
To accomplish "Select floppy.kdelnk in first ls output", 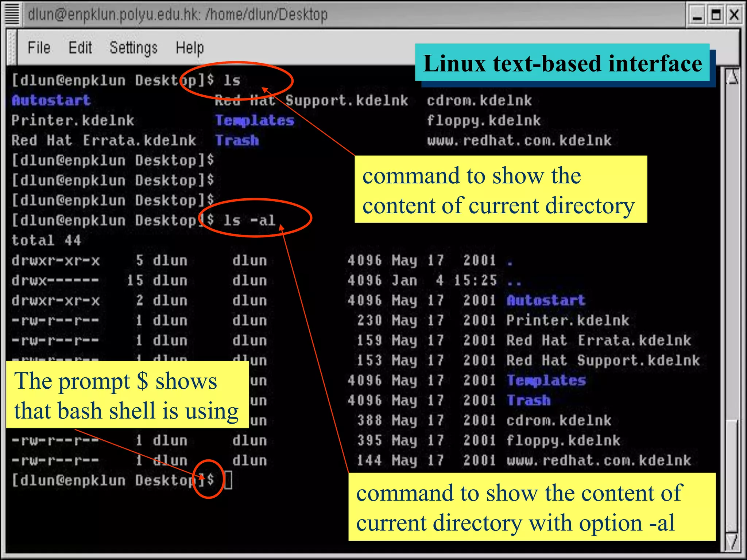I will click(484, 121).
